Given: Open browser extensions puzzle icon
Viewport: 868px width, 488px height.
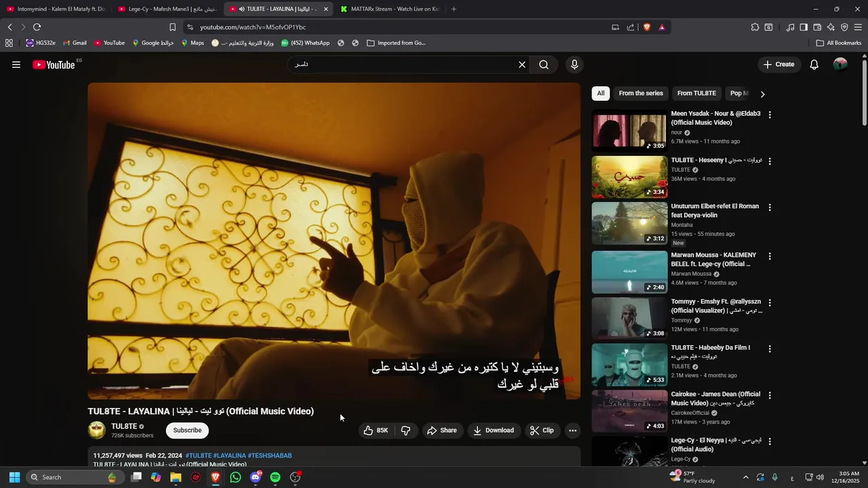Looking at the screenshot, I should tap(755, 27).
